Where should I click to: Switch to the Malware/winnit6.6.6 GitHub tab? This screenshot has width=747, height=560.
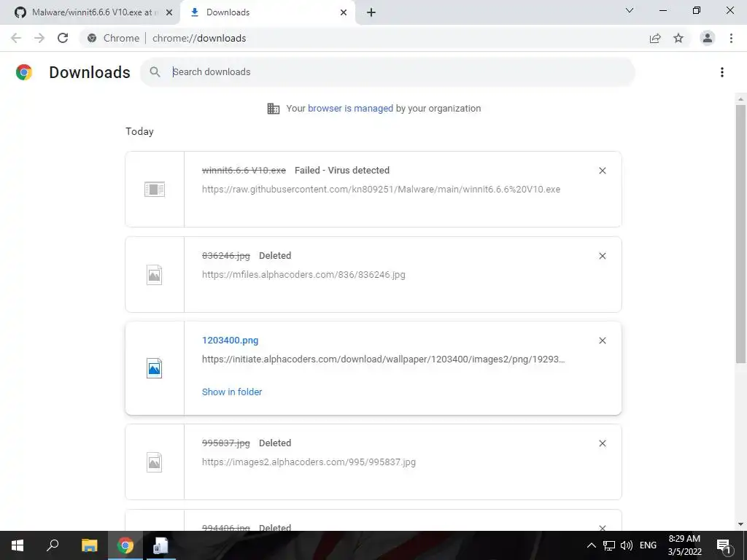pyautogui.click(x=90, y=12)
